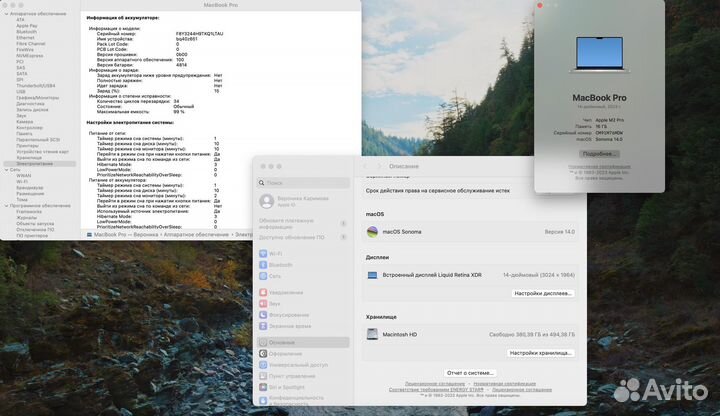Click the MacBook Pro laptop image in About window
This screenshot has height=416, width=720.
(600, 54)
